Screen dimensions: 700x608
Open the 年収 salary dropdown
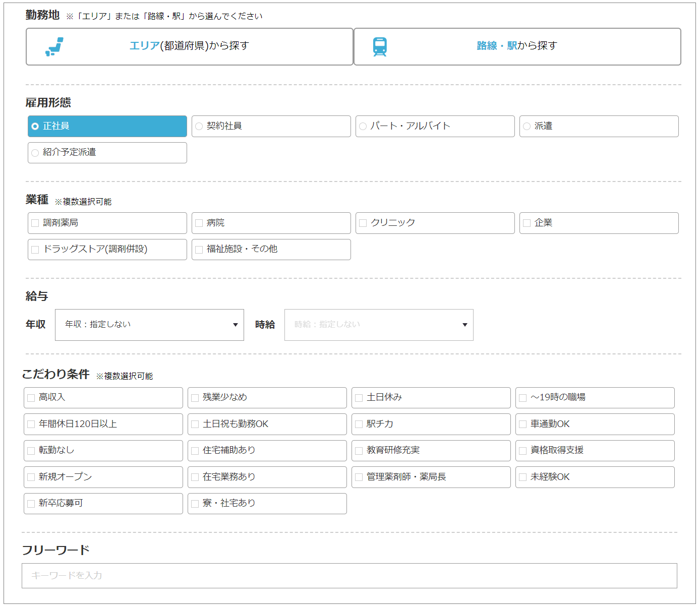149,325
